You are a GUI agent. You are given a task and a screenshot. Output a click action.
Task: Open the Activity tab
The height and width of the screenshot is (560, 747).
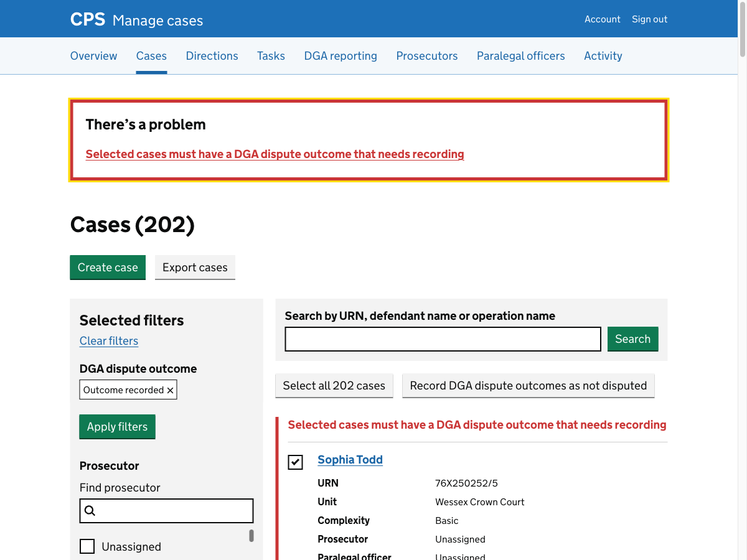(603, 55)
